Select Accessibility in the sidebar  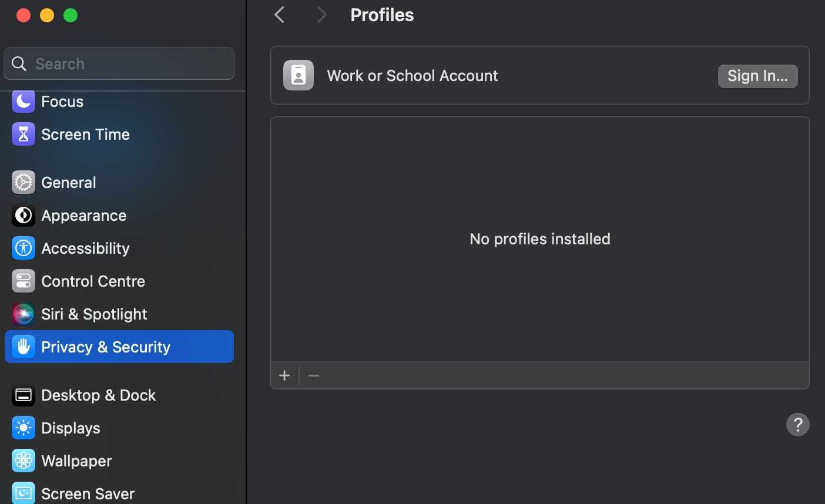click(x=119, y=248)
